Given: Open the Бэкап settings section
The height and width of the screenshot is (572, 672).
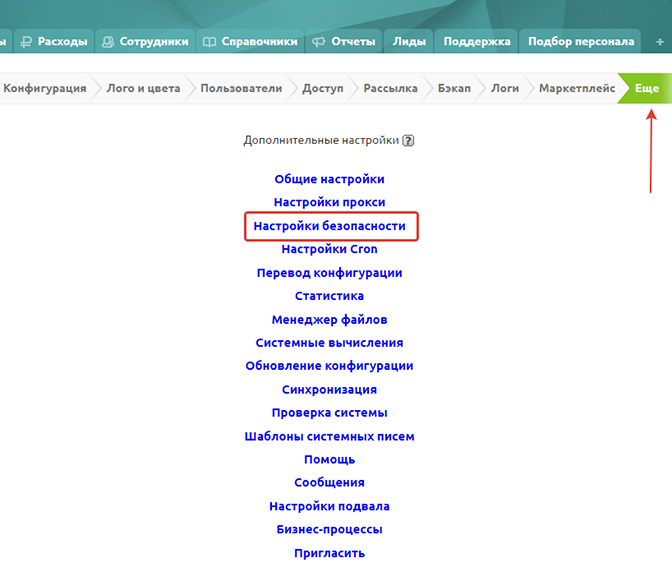Looking at the screenshot, I should [x=454, y=88].
